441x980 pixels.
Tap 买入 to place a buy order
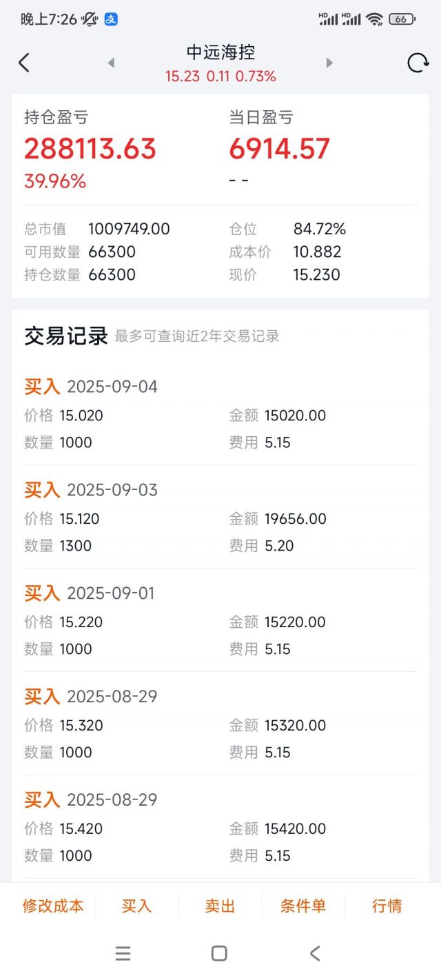[136, 907]
